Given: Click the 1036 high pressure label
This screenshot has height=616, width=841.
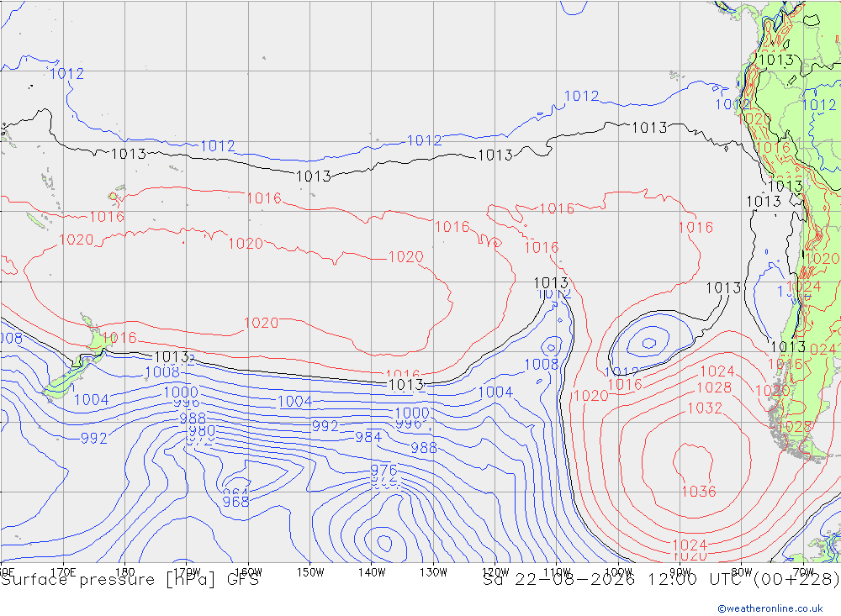Looking at the screenshot, I should [x=698, y=492].
